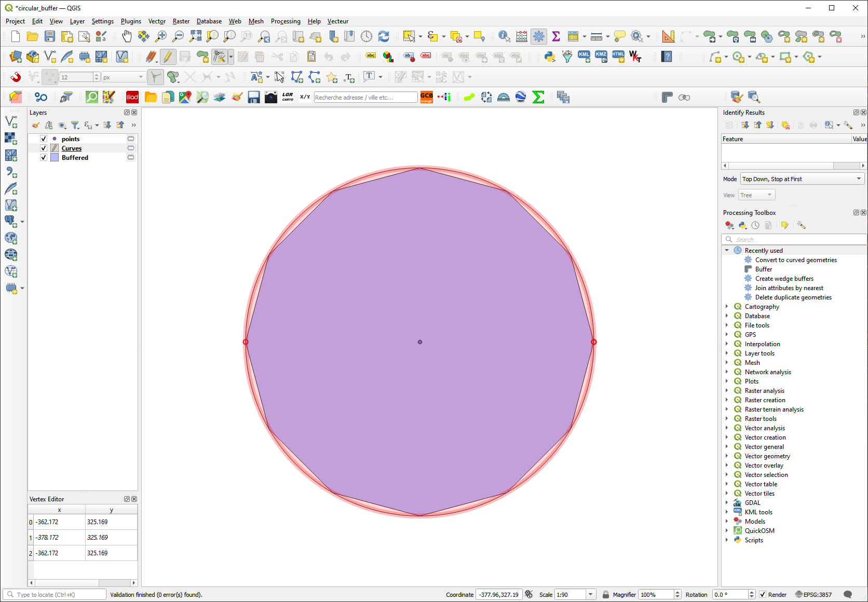The width and height of the screenshot is (868, 602).
Task: Open the identify Mode dropdown
Action: [x=802, y=179]
